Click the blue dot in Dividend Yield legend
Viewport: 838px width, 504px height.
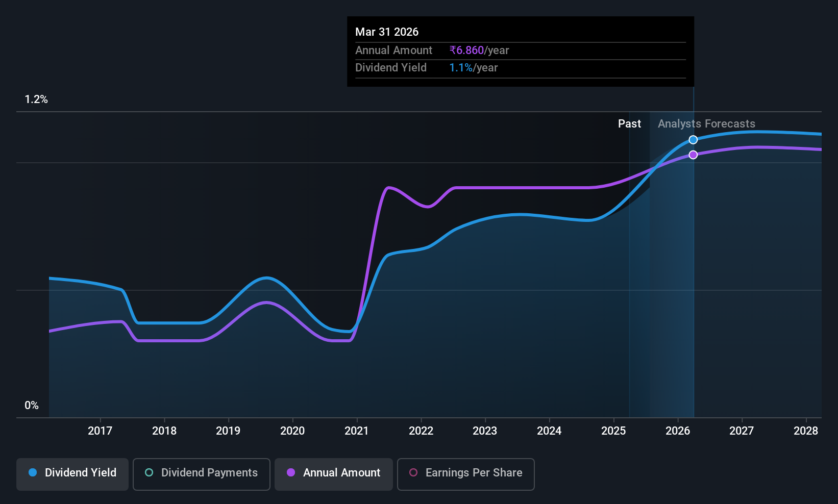coord(33,473)
